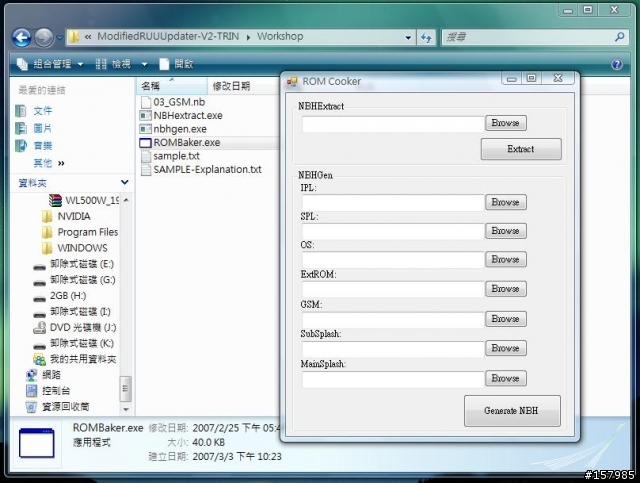Image resolution: width=640 pixels, height=483 pixels.
Task: Click Browse next to SPL field
Action: (x=506, y=231)
